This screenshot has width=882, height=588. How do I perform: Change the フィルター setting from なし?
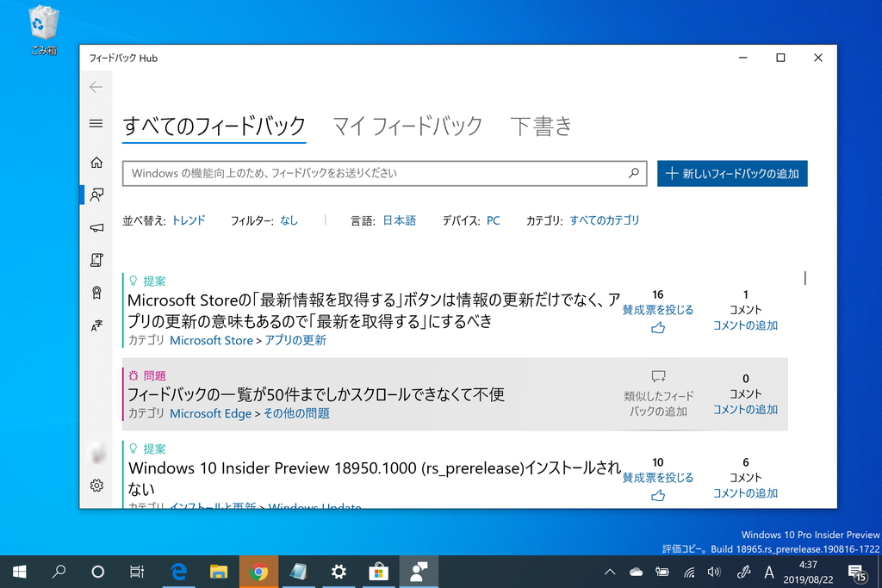pyautogui.click(x=289, y=220)
